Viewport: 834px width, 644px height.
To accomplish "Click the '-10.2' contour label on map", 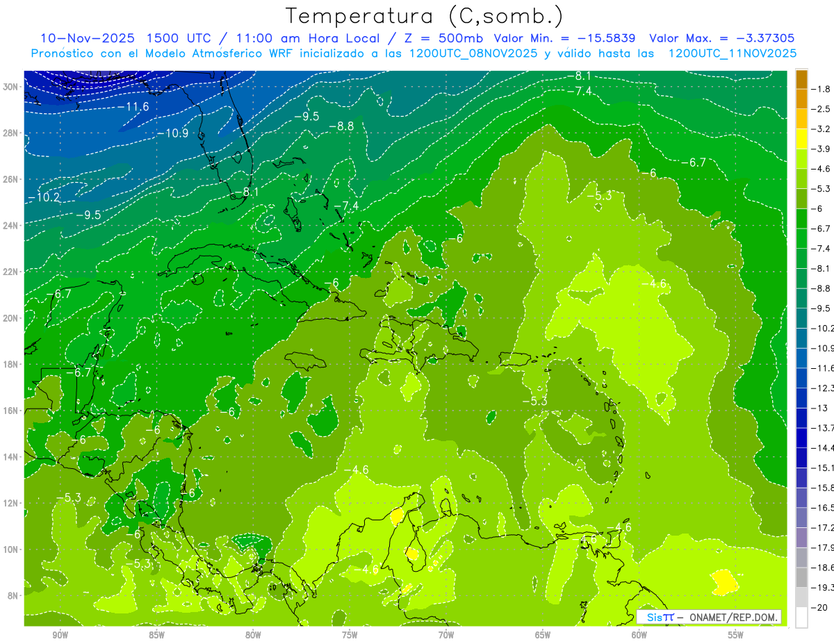I will click(44, 197).
